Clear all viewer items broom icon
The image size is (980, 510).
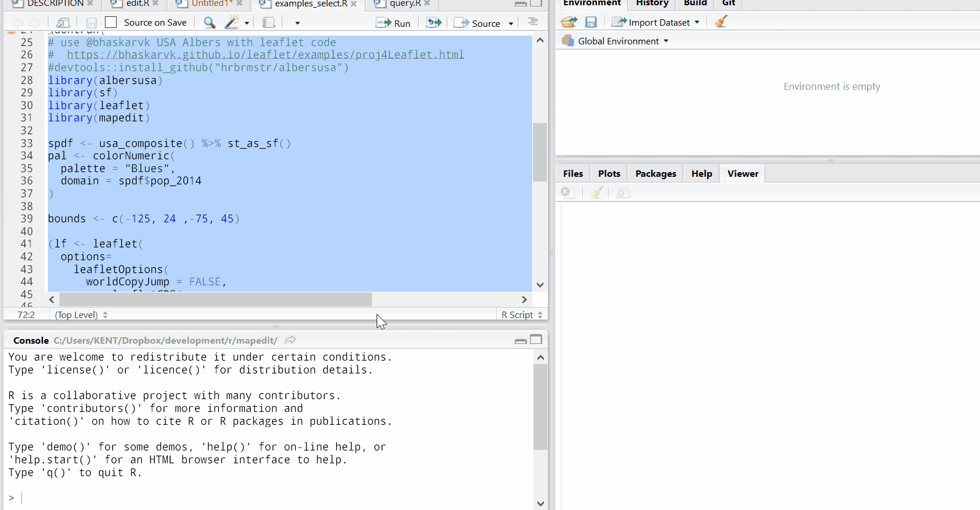pyautogui.click(x=596, y=193)
